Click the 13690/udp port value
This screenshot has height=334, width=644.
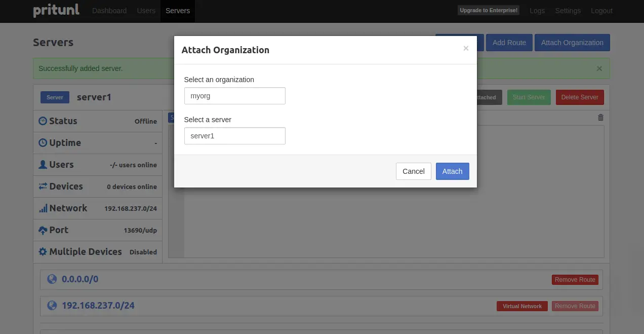[140, 230]
